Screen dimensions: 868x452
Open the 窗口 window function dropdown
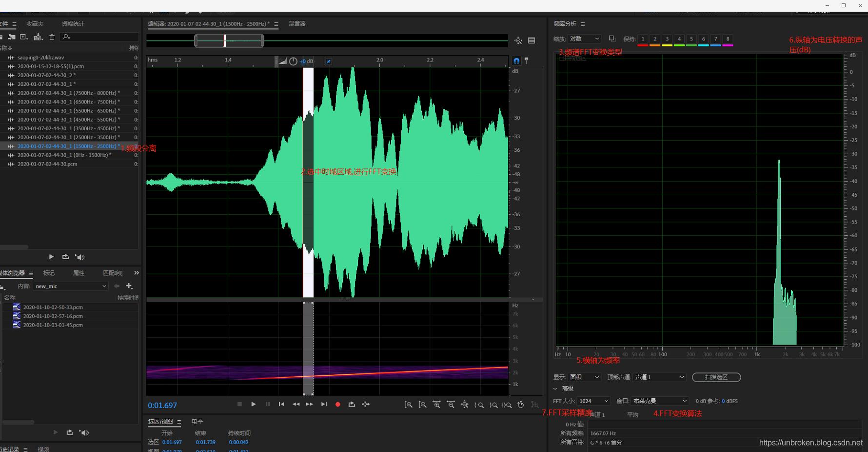[659, 401]
